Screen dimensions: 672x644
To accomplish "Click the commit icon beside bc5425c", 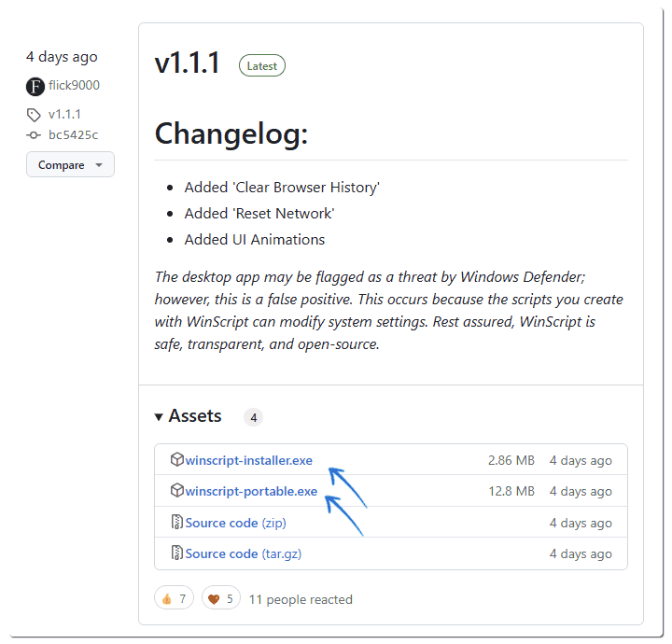I will click(x=34, y=135).
